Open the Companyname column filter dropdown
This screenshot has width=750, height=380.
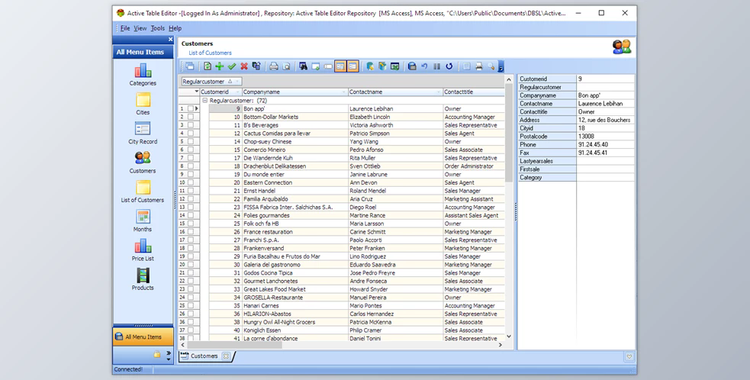click(x=344, y=92)
